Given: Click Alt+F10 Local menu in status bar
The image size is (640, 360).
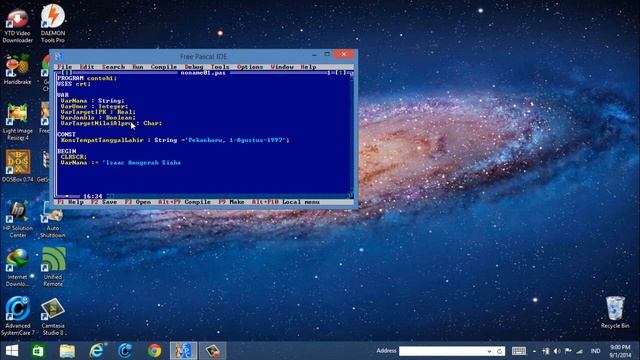Looking at the screenshot, I should tap(285, 202).
